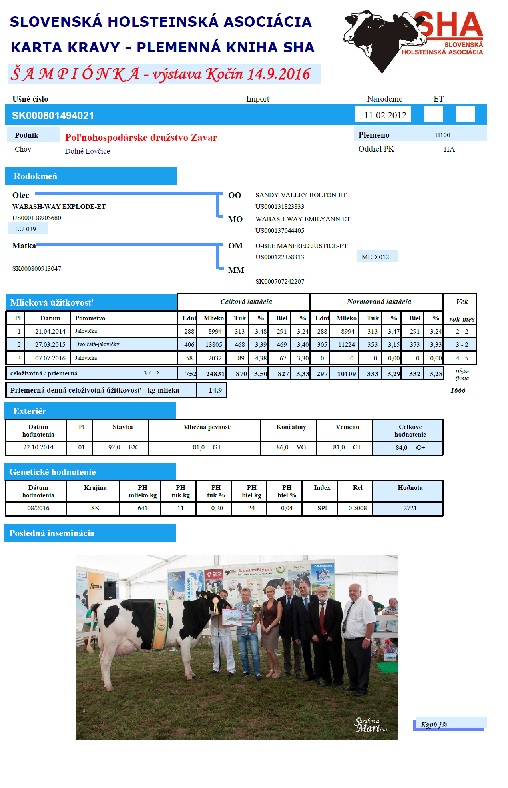Open the Rodokmeň section header
Screen dimensions: 508x788
coord(91,176)
